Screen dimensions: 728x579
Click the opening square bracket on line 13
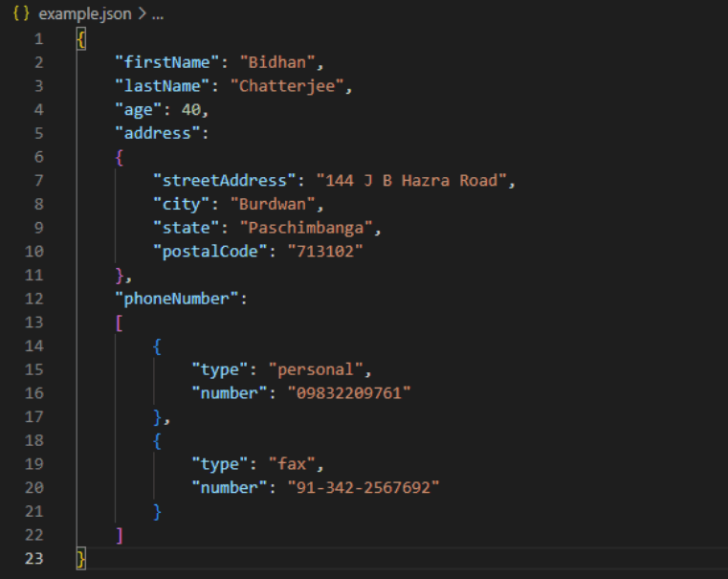click(x=120, y=323)
